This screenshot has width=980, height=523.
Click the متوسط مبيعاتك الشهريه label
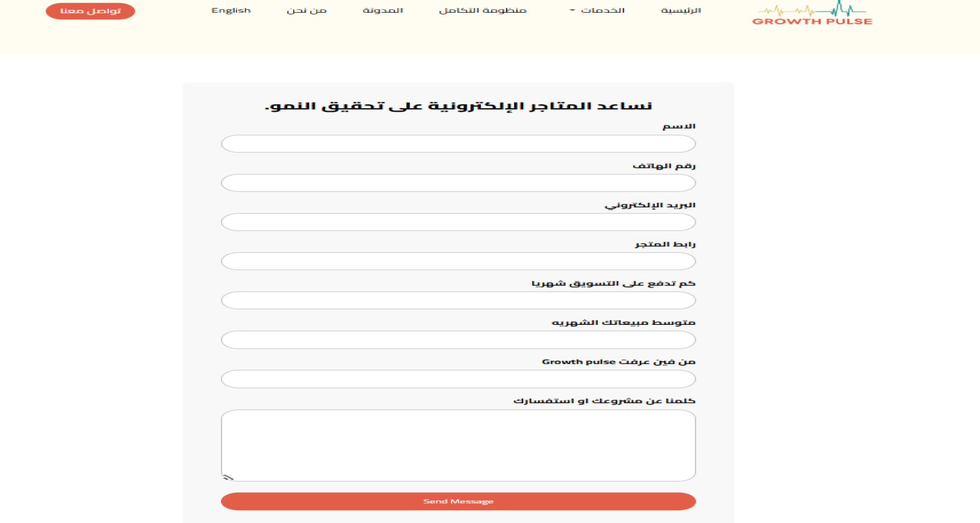click(623, 322)
